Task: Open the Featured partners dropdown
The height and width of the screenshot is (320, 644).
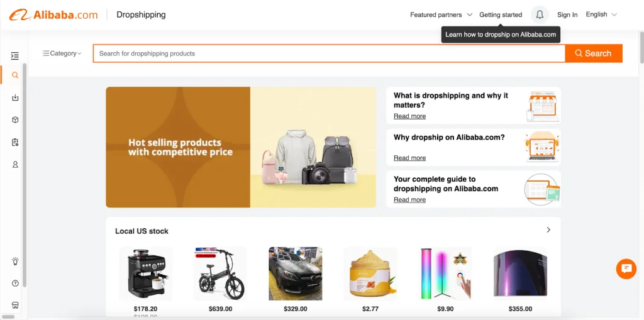Action: coord(441,14)
